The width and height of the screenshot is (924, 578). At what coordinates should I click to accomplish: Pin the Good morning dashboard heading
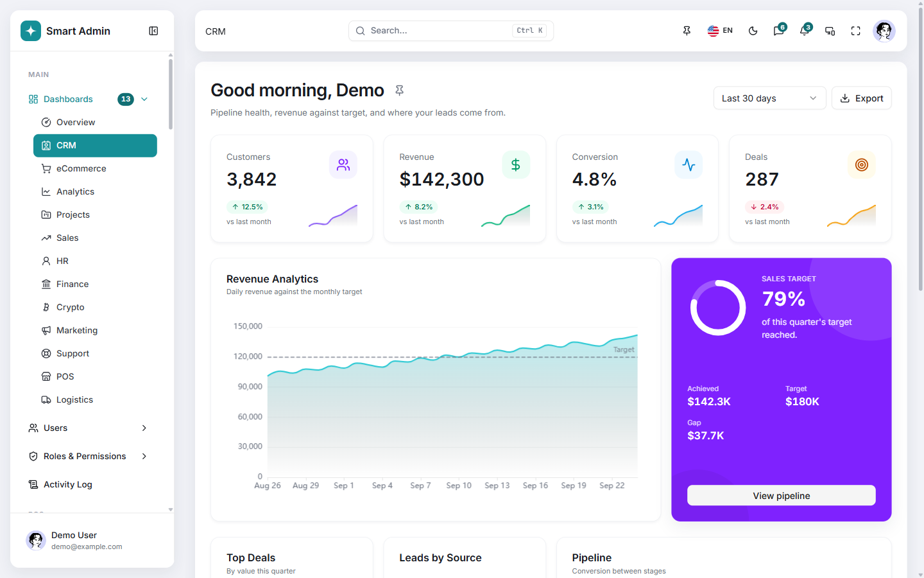click(x=399, y=91)
